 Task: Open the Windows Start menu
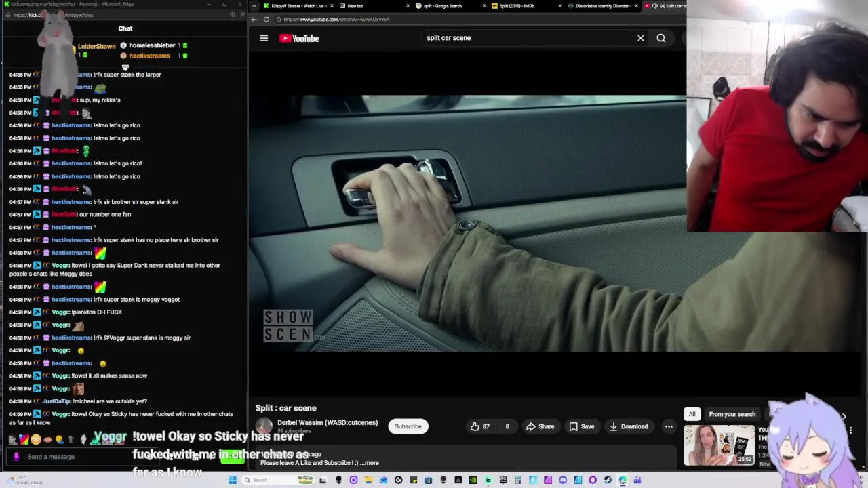233,480
